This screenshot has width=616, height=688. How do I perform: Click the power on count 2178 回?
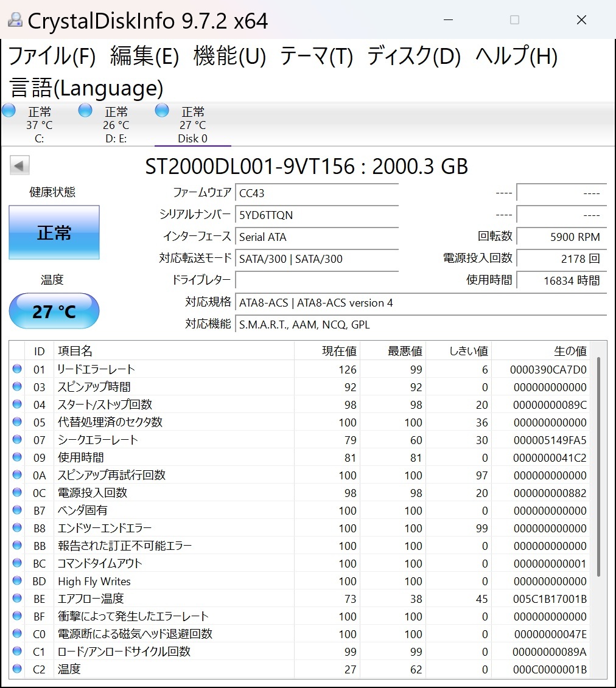click(x=562, y=259)
